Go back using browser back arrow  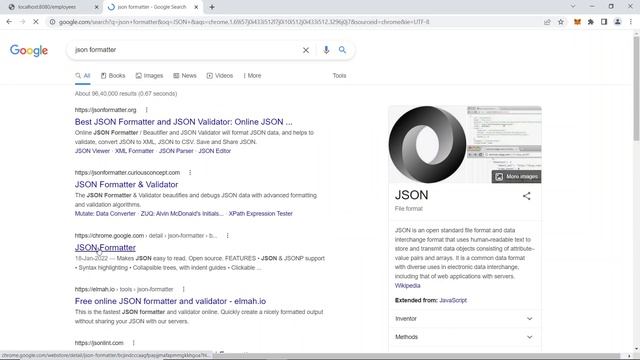(x=9, y=22)
